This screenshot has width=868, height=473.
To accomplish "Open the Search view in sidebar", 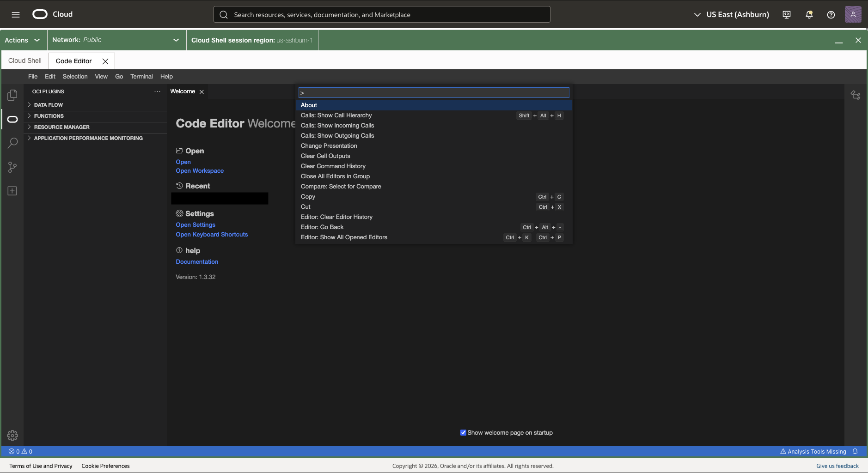I will (12, 143).
